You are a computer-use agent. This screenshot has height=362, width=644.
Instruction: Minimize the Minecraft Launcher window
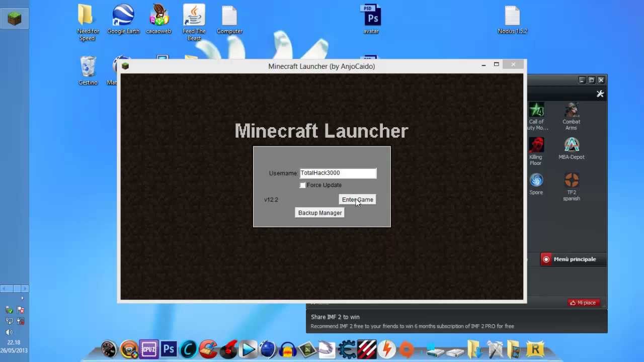484,65
